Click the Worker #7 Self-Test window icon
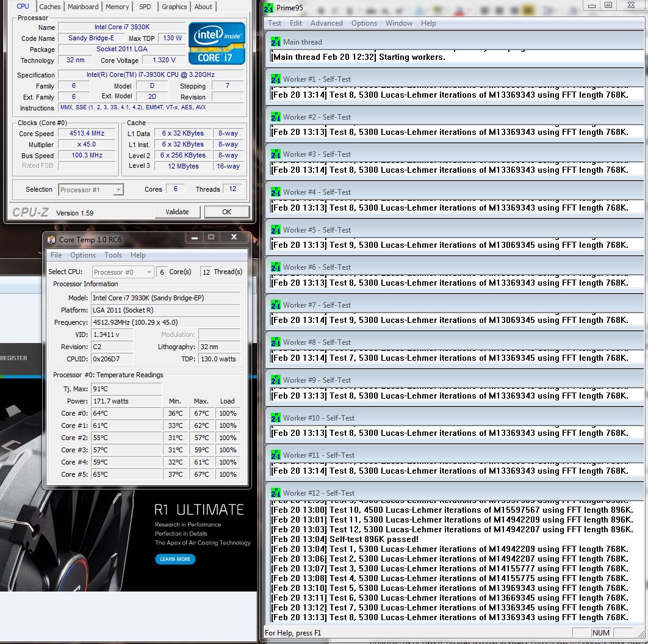The image size is (648, 644). coord(276,305)
